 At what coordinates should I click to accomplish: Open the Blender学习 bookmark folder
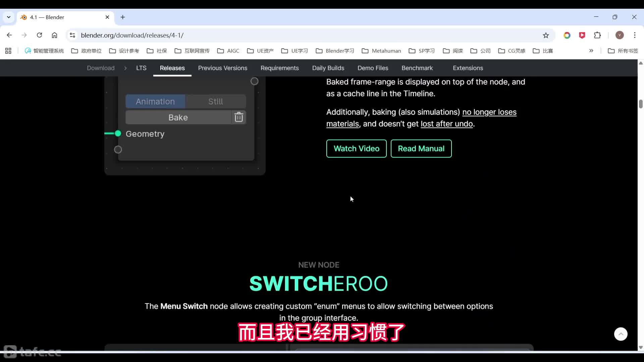tap(335, 51)
